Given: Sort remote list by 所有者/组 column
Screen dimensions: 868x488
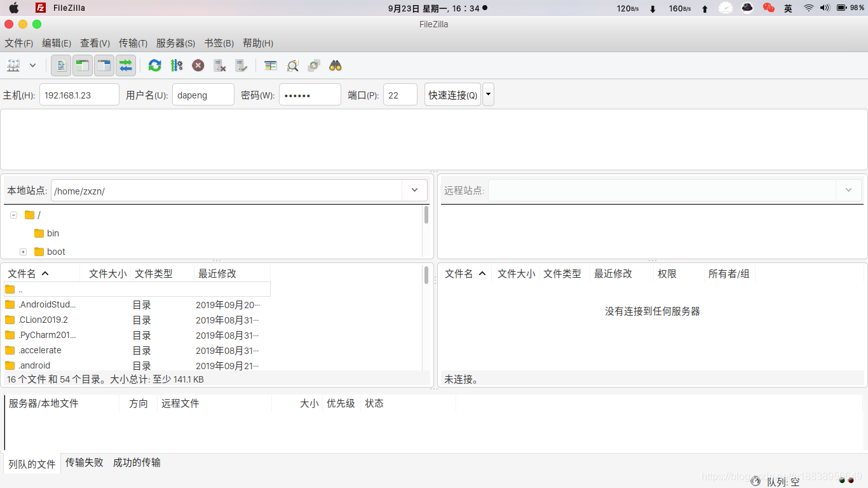Looking at the screenshot, I should 729,273.
